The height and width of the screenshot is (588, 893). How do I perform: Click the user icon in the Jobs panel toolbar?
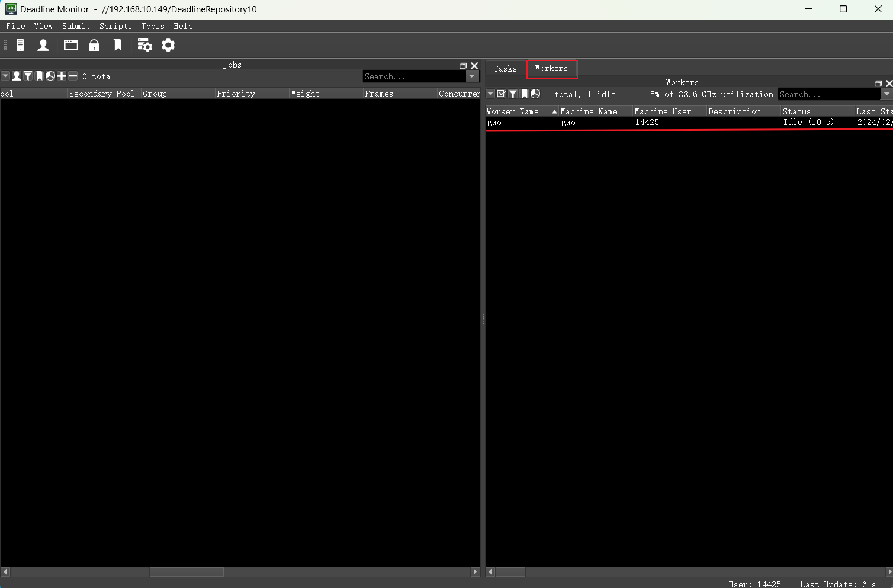click(17, 76)
